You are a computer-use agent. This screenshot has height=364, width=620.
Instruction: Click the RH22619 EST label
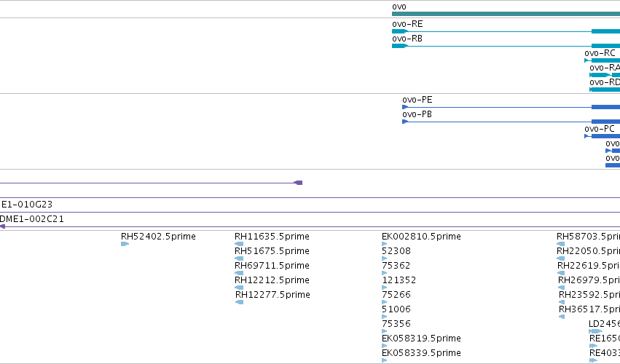[589, 266]
